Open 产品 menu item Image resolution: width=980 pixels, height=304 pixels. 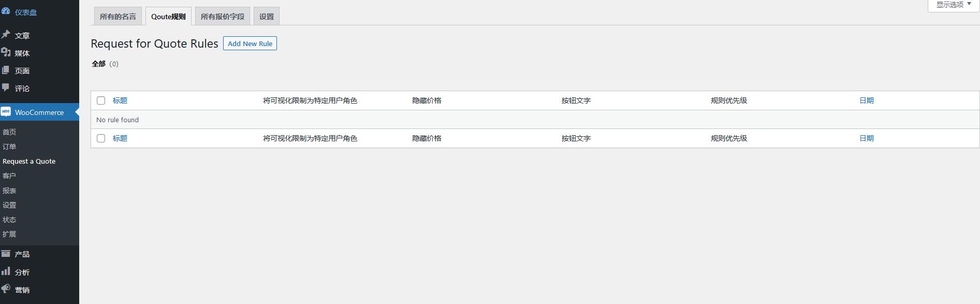point(22,254)
